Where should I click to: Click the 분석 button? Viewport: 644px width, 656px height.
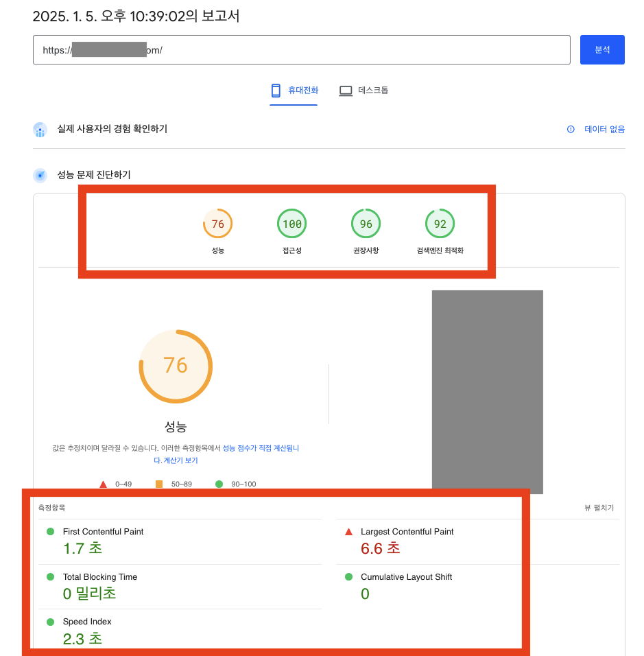tap(602, 49)
